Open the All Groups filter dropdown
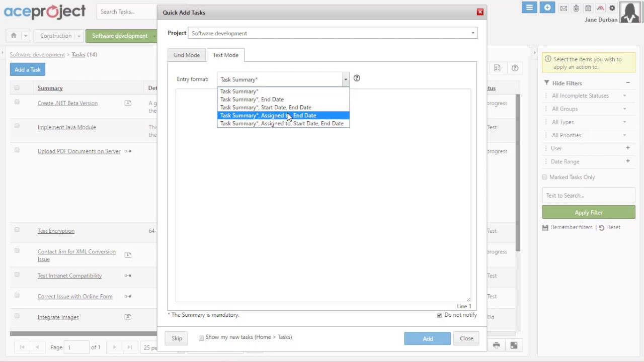This screenshot has height=362, width=644. [x=589, y=109]
